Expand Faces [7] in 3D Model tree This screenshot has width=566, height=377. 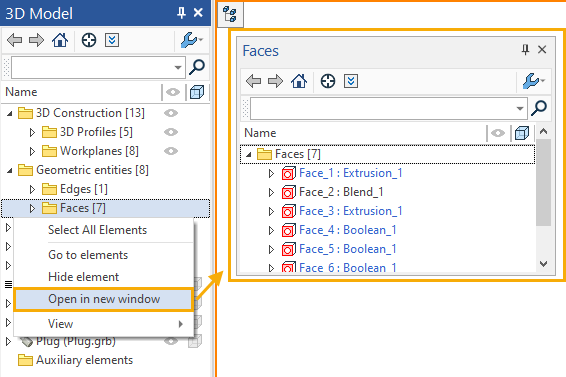tap(32, 208)
